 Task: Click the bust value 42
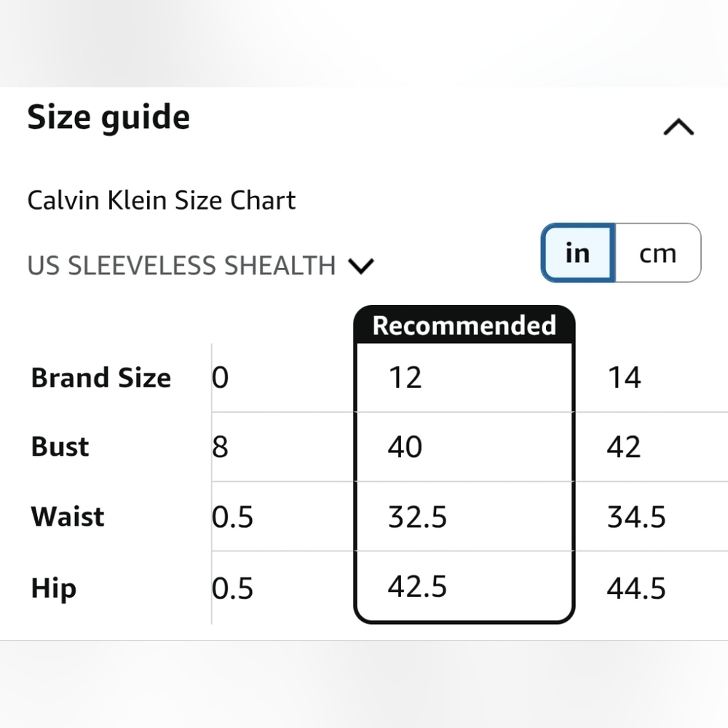point(624,447)
